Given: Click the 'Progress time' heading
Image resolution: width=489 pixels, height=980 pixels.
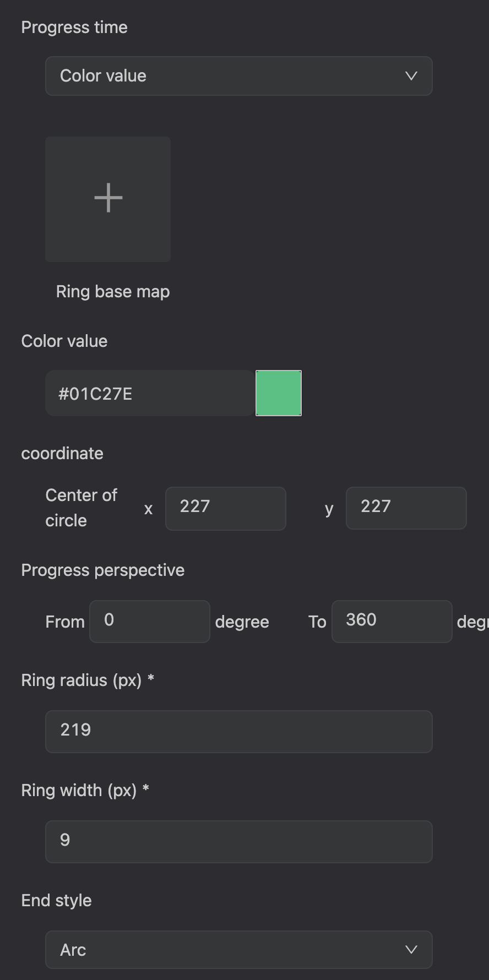Looking at the screenshot, I should pyautogui.click(x=74, y=28).
